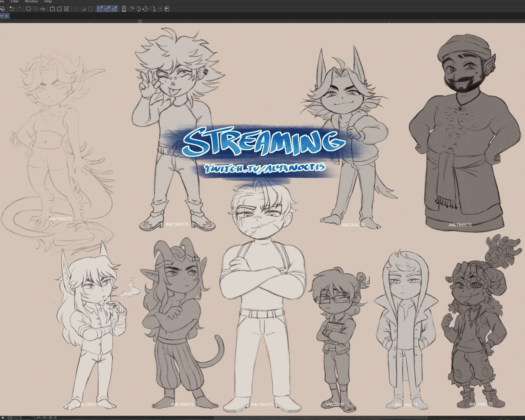Open the Mesh Transformation icon

pyautogui.click(x=67, y=9)
